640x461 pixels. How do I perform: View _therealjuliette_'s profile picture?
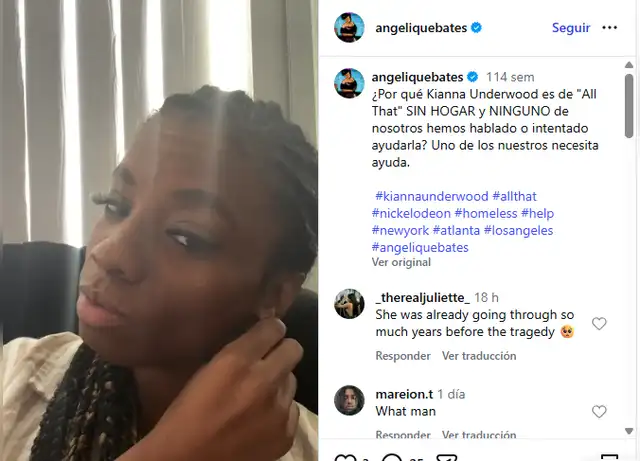(349, 304)
